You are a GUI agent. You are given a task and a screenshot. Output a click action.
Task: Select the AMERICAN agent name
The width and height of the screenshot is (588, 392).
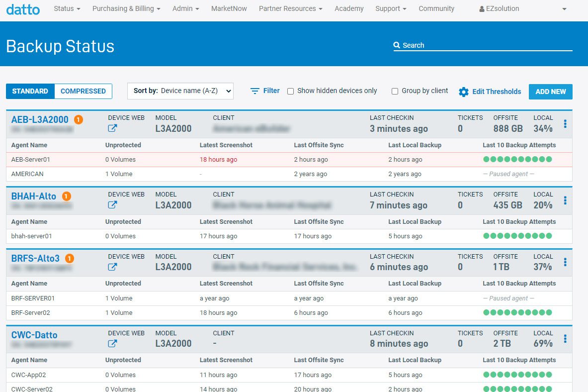(x=27, y=174)
